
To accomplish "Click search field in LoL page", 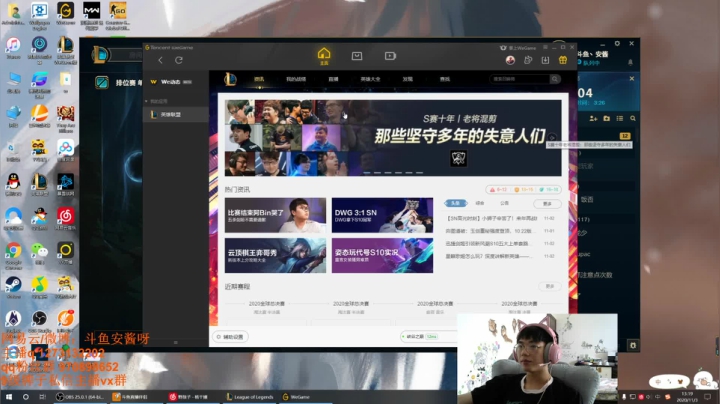I will coord(520,79).
